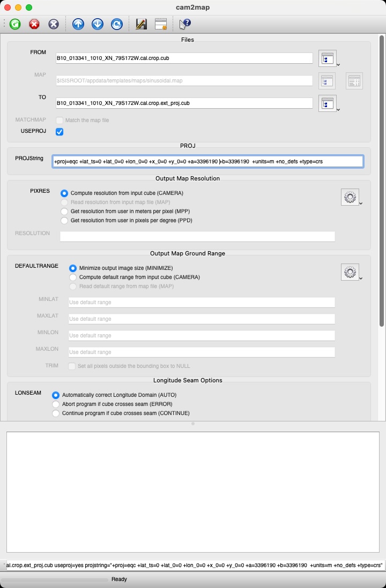Reset parameters with the circular arrow icon

[x=116, y=24]
